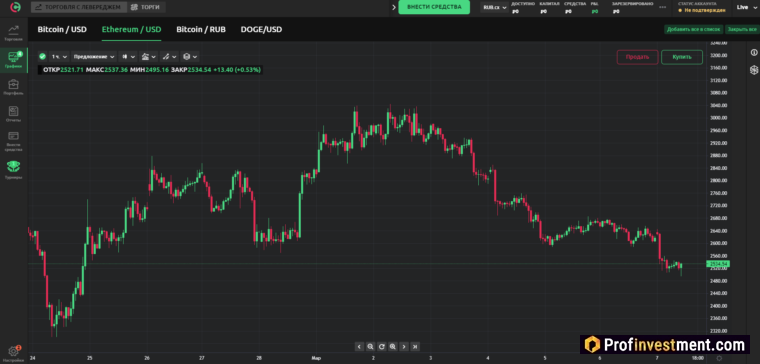The width and height of the screenshot is (760, 364).
Task: Click the Внести средства deposit button
Action: click(x=434, y=7)
